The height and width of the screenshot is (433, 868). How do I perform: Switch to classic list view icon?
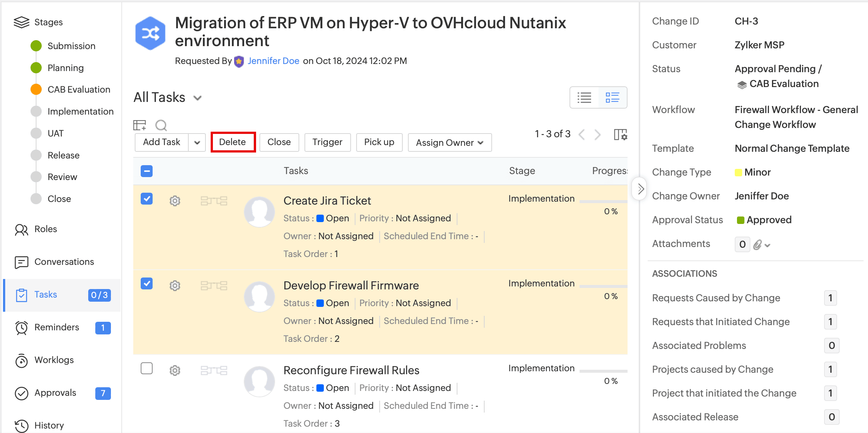(584, 98)
